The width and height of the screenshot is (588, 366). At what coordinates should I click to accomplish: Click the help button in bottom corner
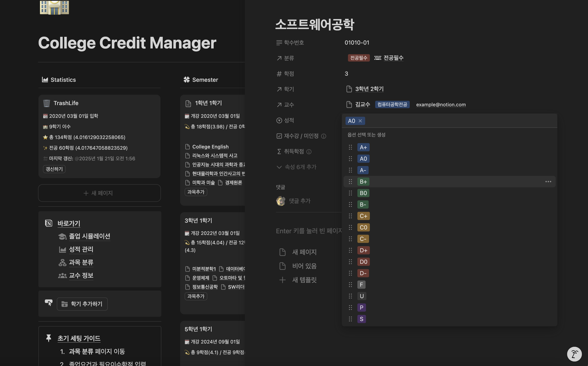[574, 354]
